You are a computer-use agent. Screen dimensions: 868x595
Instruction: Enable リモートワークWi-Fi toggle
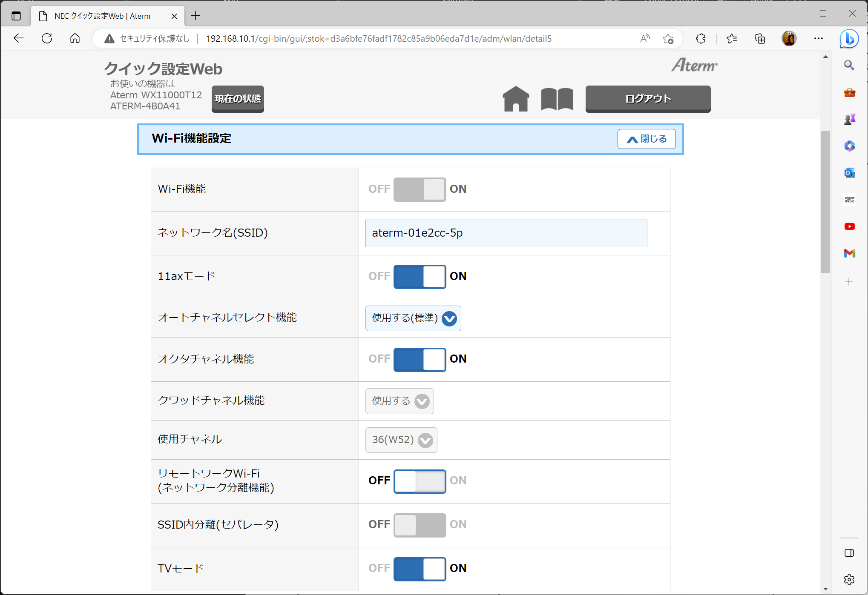[x=420, y=481]
